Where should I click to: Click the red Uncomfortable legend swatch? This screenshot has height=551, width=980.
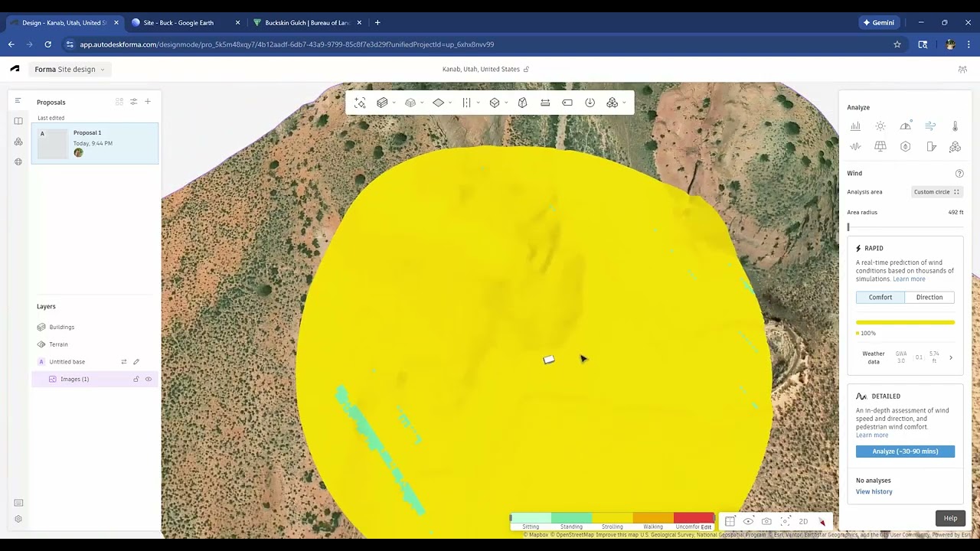694,518
